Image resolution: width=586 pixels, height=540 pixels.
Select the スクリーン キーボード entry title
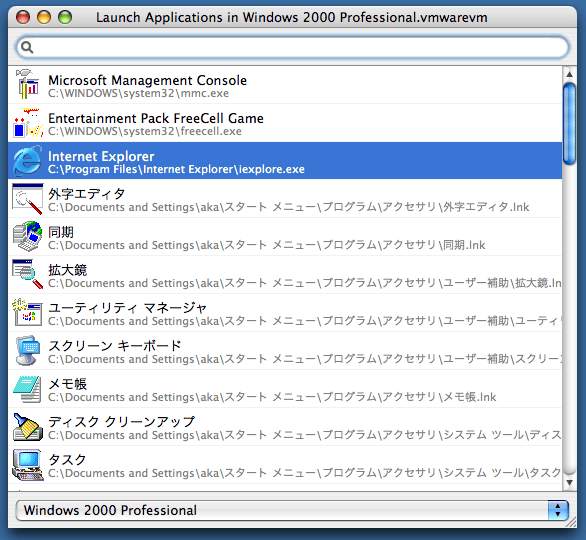coord(115,346)
